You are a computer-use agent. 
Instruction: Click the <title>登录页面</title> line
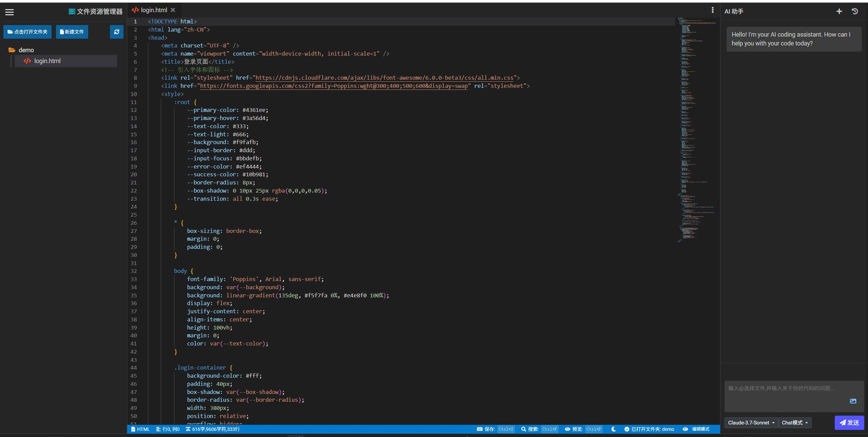[197, 62]
